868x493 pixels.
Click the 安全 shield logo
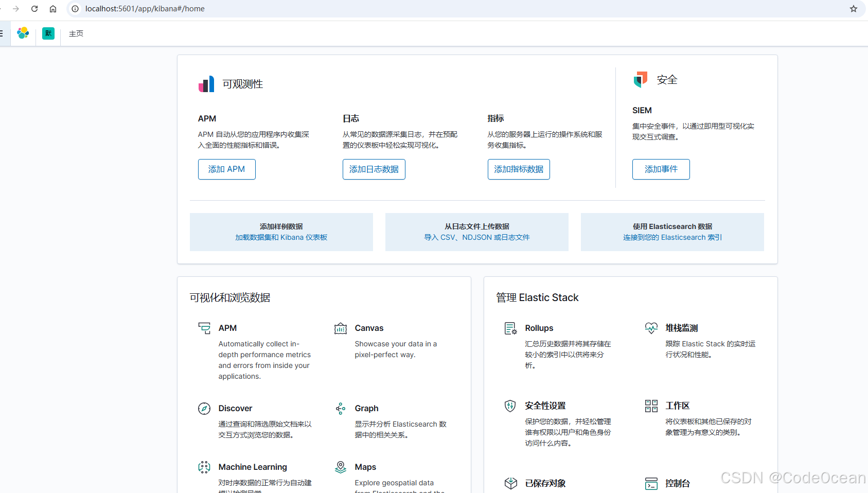(x=641, y=80)
